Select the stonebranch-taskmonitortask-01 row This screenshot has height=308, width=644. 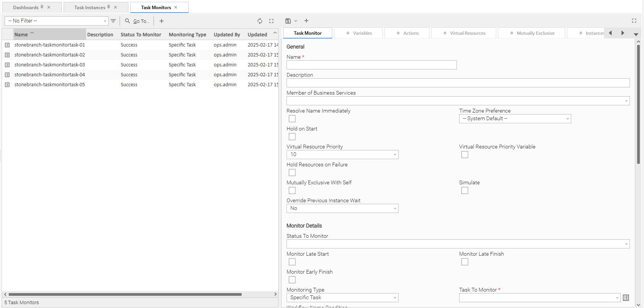pyautogui.click(x=50, y=45)
